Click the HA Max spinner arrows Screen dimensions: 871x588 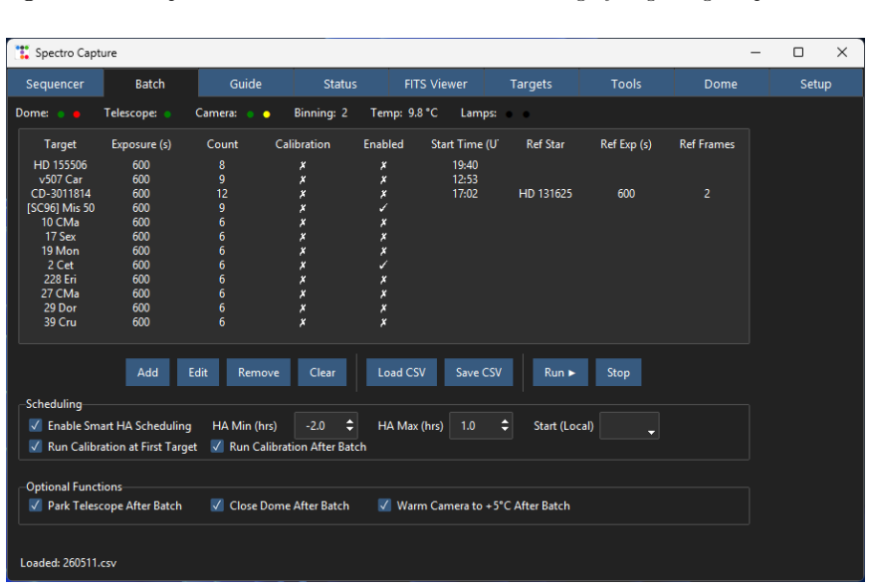(505, 426)
